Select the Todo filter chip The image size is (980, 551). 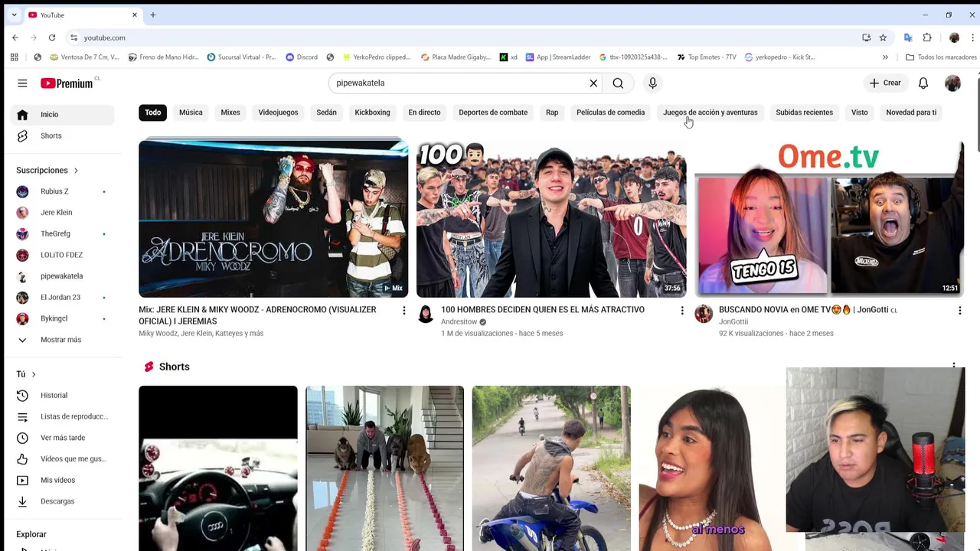[x=153, y=112]
